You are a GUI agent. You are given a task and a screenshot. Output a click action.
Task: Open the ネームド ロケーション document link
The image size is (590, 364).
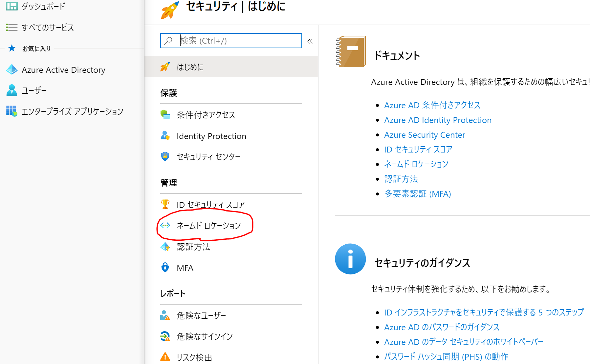click(x=416, y=164)
